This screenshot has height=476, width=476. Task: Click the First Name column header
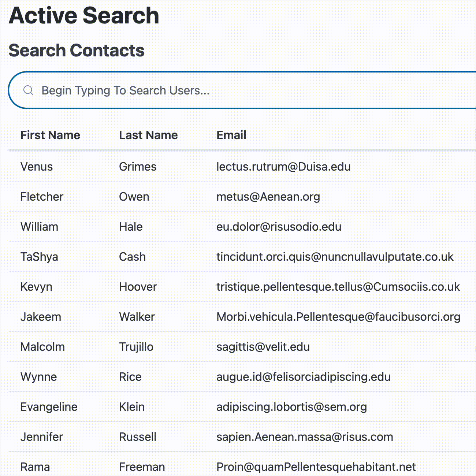point(50,135)
